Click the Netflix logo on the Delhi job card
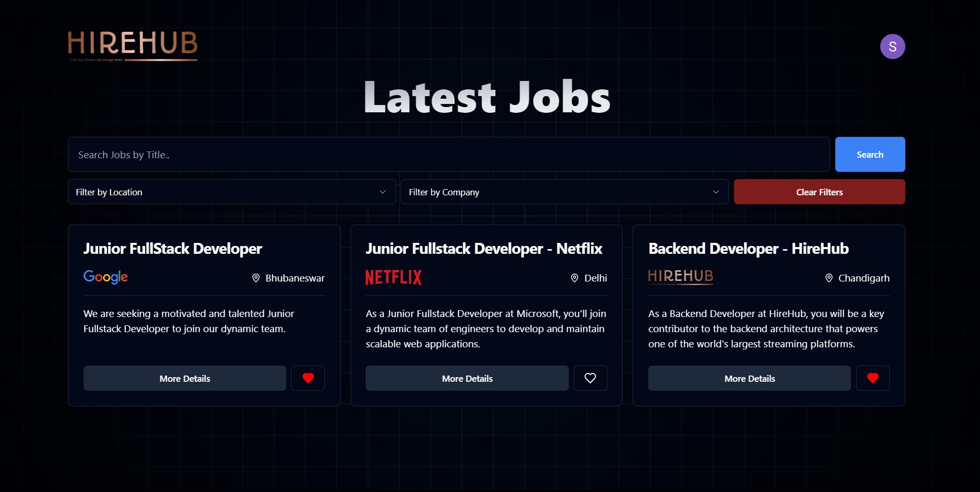The height and width of the screenshot is (492, 980). [x=393, y=277]
